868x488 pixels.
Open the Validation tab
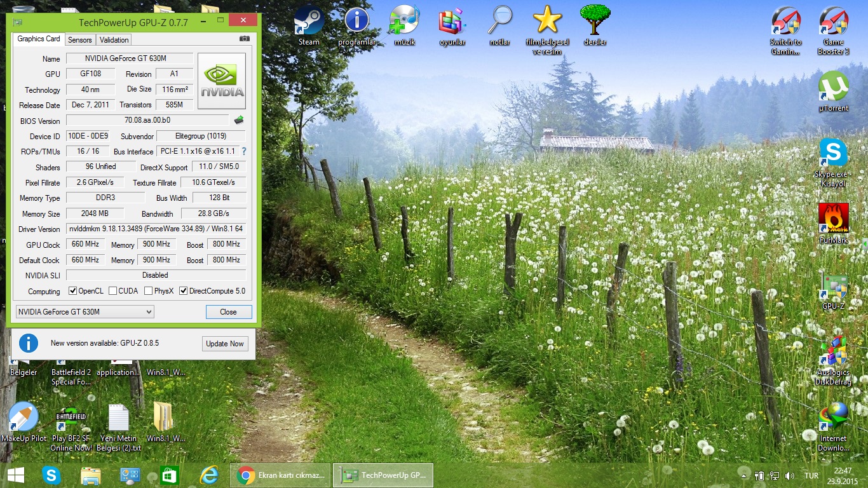coord(114,39)
